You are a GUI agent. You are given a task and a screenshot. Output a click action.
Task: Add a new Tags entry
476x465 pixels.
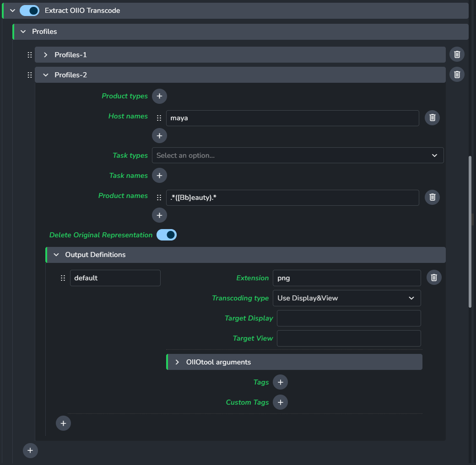coord(280,382)
